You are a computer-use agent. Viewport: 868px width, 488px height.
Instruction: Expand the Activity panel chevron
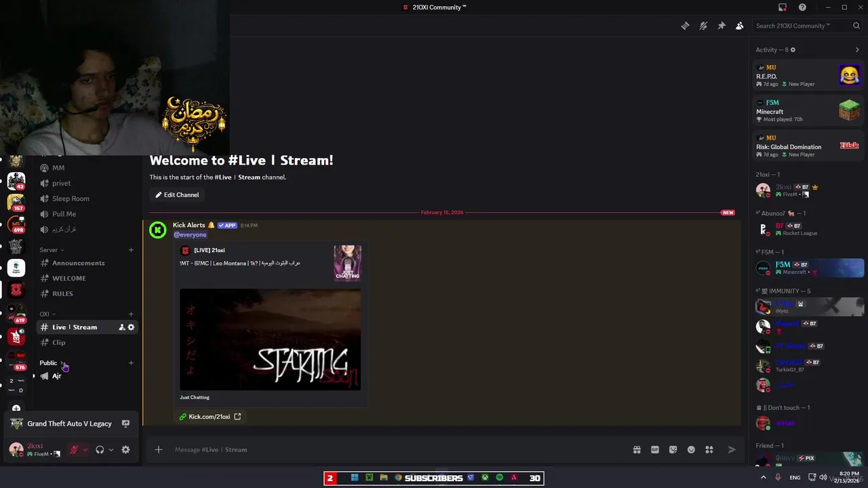857,49
